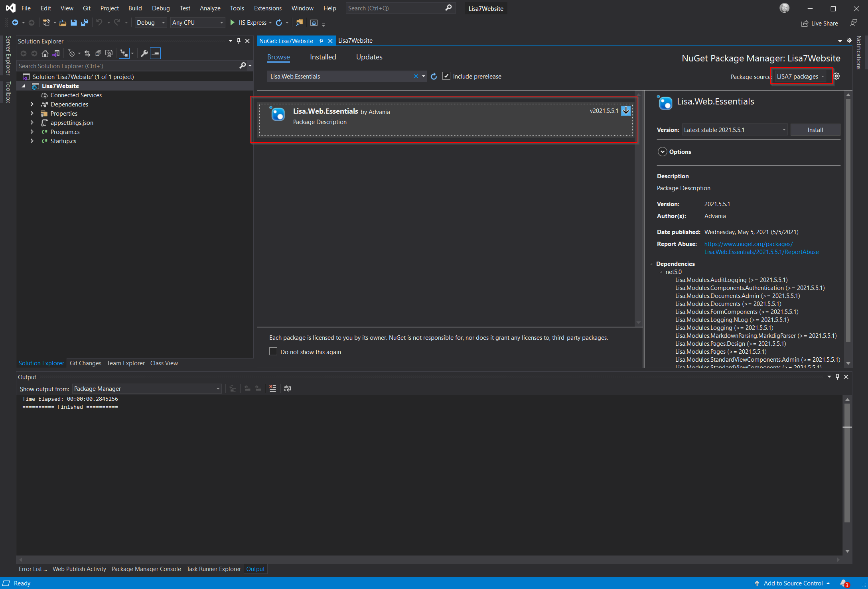Click the Navigate Backward toolbar icon

point(15,23)
